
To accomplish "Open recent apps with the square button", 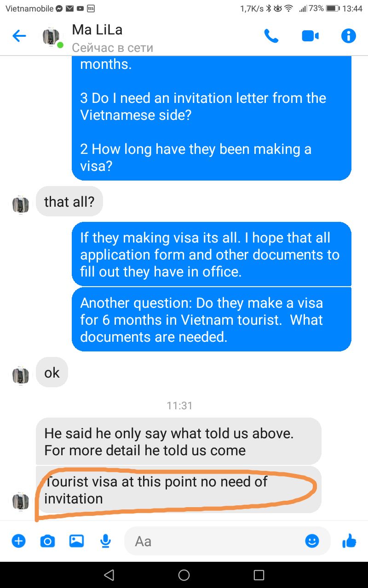I will point(259,575).
